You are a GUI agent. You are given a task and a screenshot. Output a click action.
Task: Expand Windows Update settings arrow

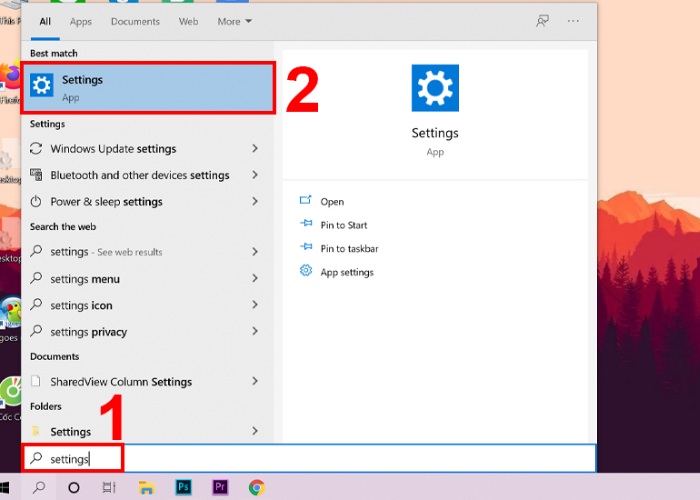[255, 149]
